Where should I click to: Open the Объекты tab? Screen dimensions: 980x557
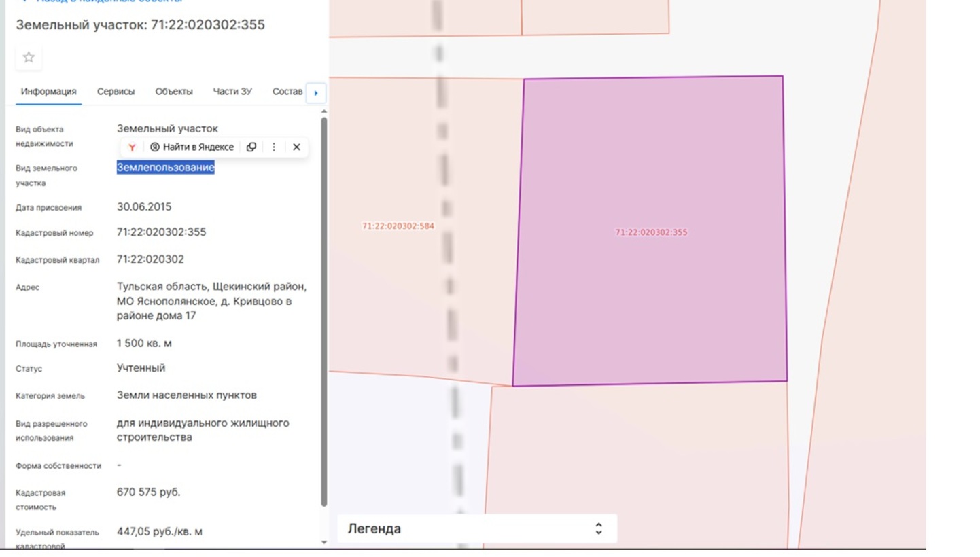coord(174,92)
